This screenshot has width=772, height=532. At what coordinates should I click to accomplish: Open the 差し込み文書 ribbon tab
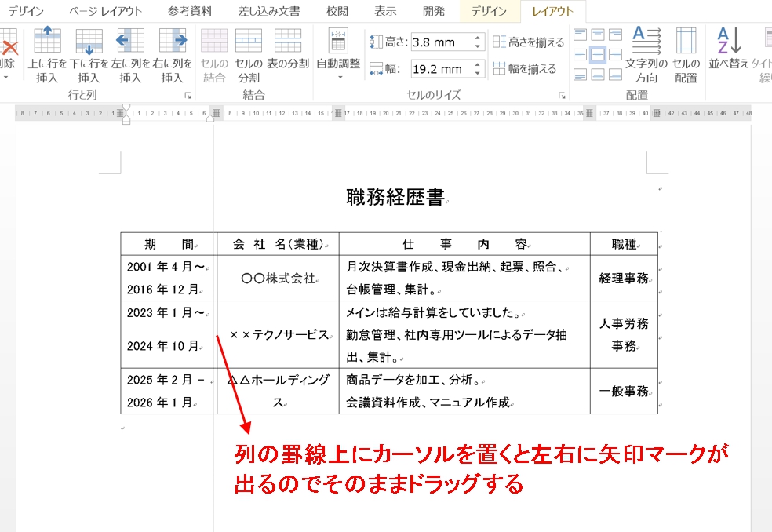click(x=269, y=11)
